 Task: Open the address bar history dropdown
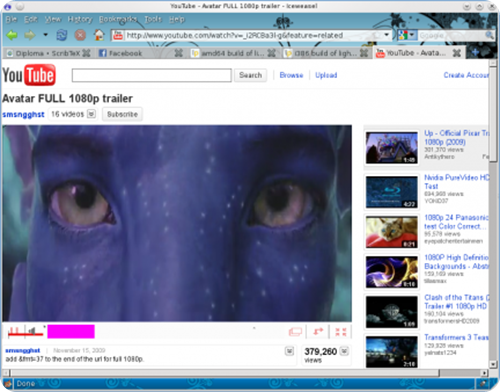pyautogui.click(x=387, y=35)
